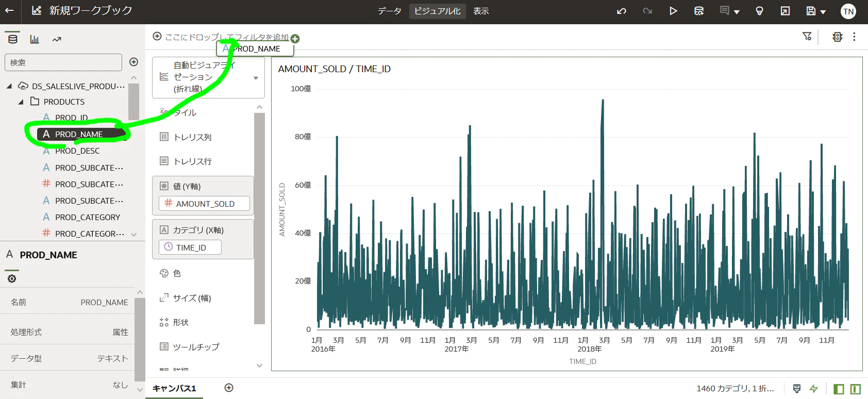Click the 新規ワークブック workbook title
Screen dimensions: 868x399
pyautogui.click(x=90, y=10)
